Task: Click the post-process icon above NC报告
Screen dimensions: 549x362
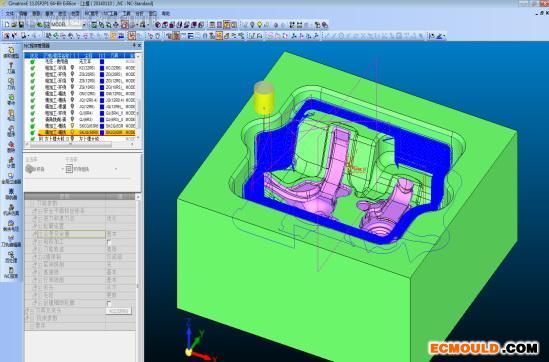Action: (11, 257)
